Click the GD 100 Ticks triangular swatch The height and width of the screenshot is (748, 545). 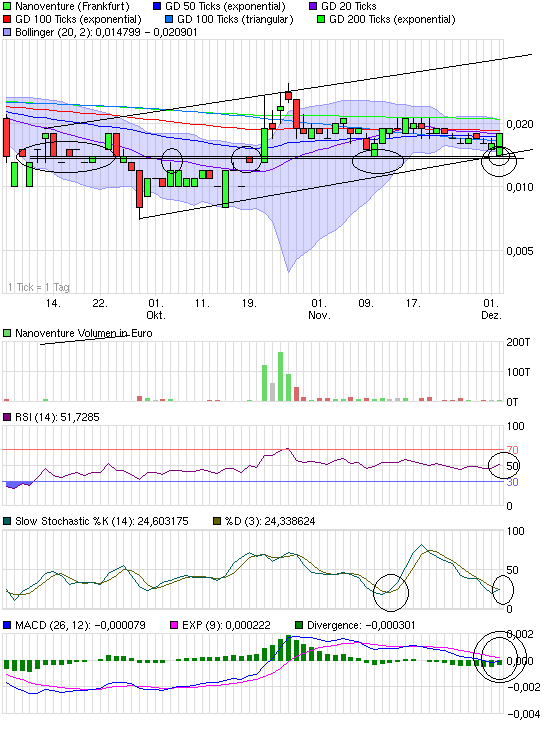click(169, 20)
